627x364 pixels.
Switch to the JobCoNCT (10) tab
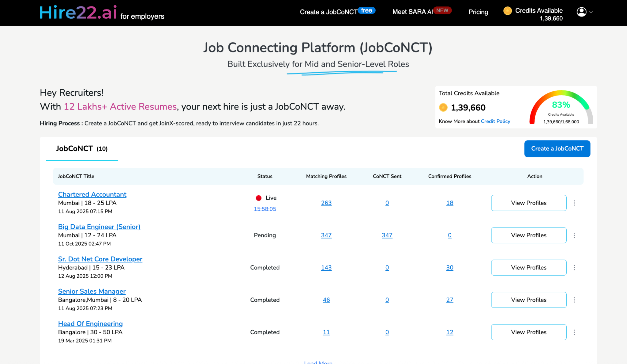tap(82, 149)
